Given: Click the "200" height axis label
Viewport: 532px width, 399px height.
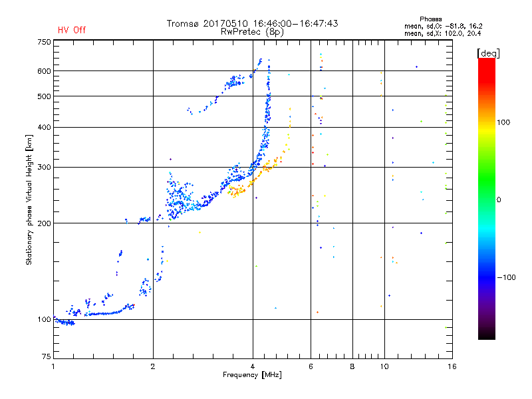Looking at the screenshot, I should coord(44,223).
